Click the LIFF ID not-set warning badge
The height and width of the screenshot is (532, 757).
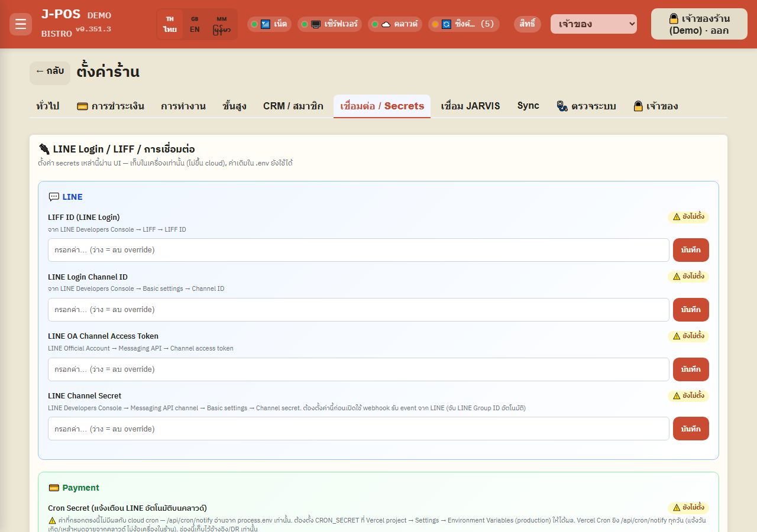688,217
